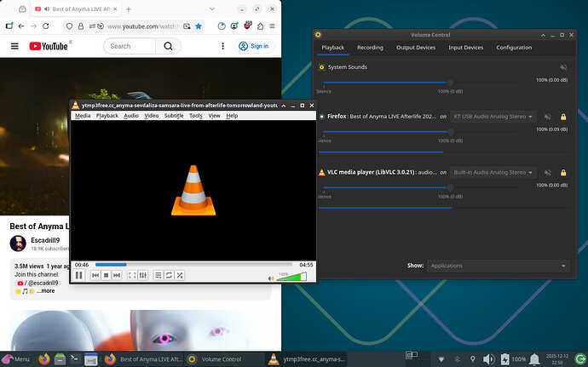Click the VLC seek progress bar
588x367 pixels.
pos(193,264)
